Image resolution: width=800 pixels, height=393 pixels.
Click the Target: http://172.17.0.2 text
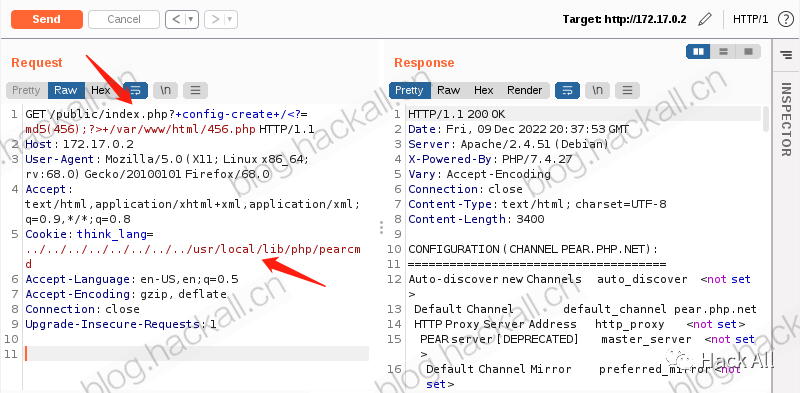[624, 19]
